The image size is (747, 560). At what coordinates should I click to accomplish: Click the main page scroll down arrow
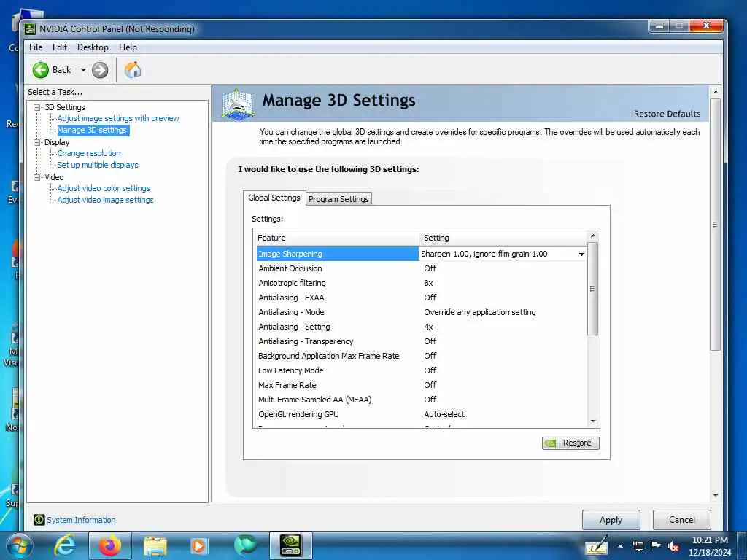point(715,496)
